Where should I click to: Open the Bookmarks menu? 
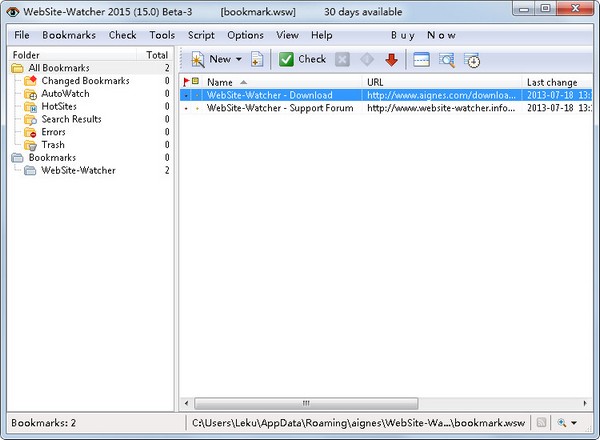[69, 35]
